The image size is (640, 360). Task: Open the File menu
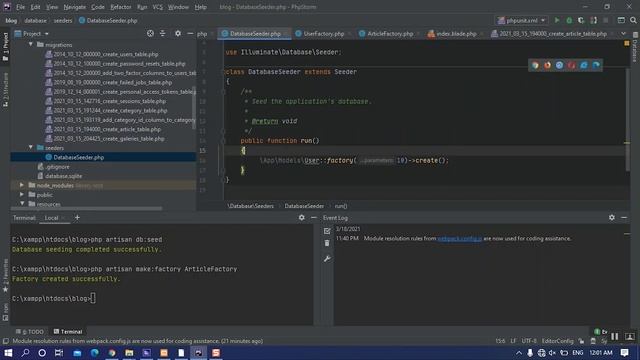coord(20,7)
